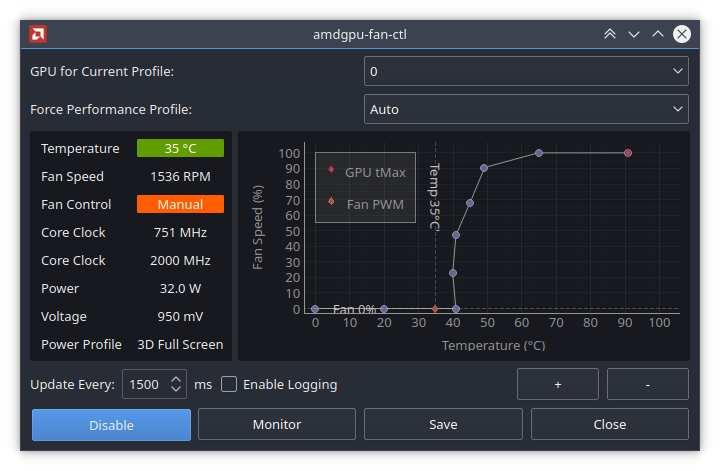The image size is (720, 471).
Task: Select the curve point at 45°C, 68%
Action: coord(470,203)
